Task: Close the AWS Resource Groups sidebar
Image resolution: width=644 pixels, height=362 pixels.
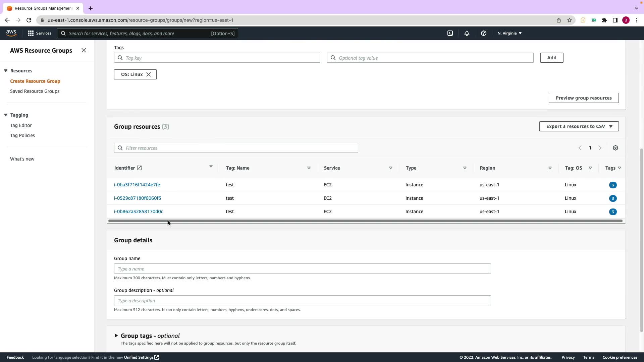Action: click(84, 50)
